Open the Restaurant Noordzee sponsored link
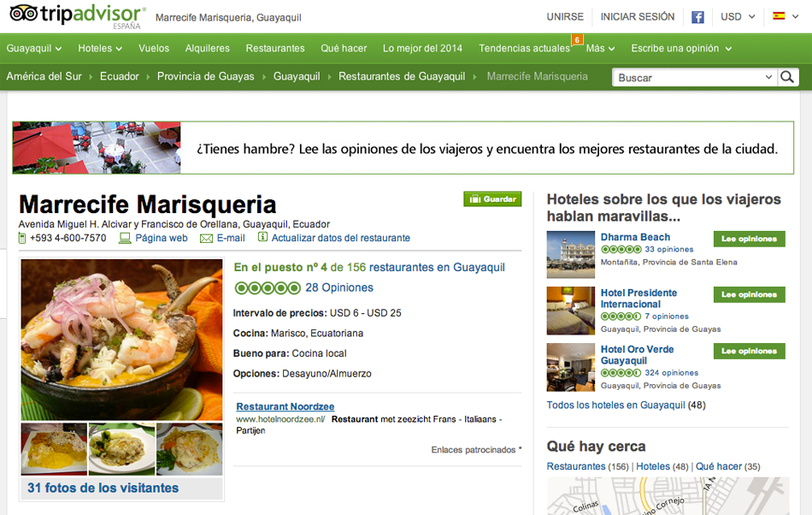The height and width of the screenshot is (515, 812). (x=285, y=406)
